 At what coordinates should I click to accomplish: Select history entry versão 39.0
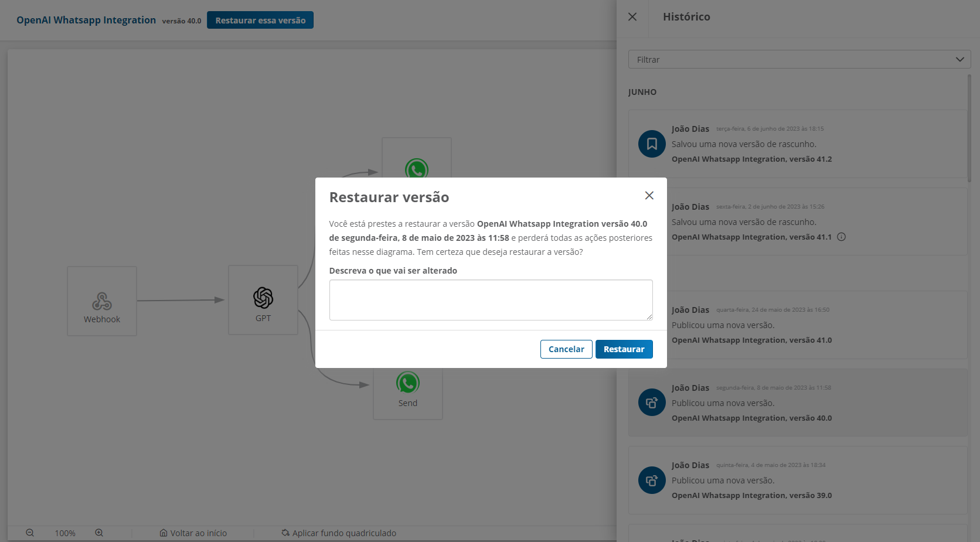pyautogui.click(x=798, y=480)
